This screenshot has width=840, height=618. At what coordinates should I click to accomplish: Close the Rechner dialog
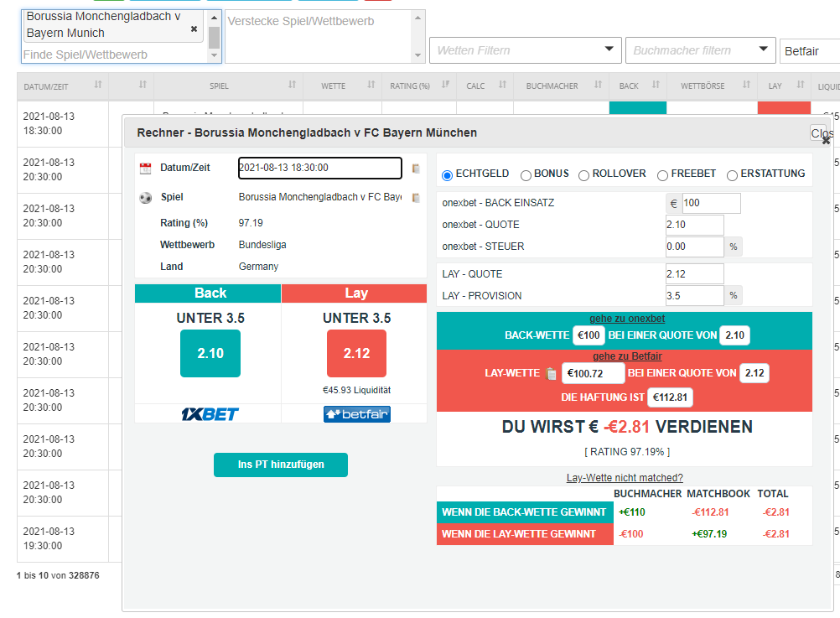(826, 140)
